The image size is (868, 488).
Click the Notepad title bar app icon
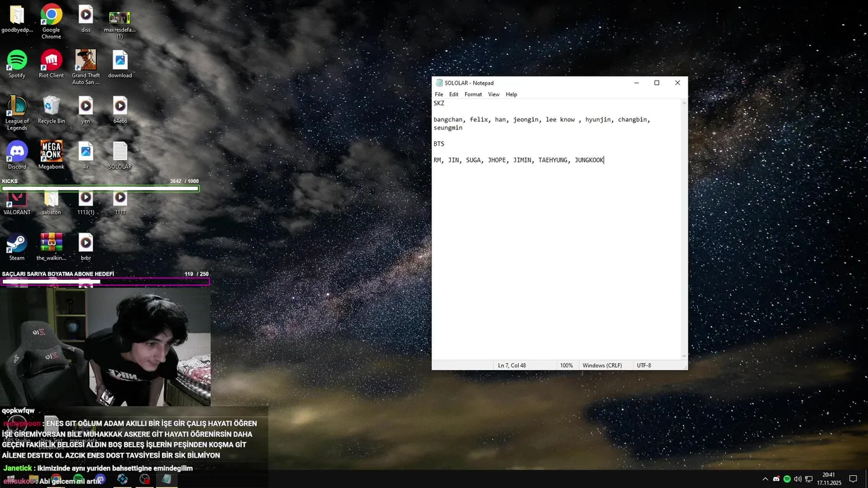pos(439,83)
